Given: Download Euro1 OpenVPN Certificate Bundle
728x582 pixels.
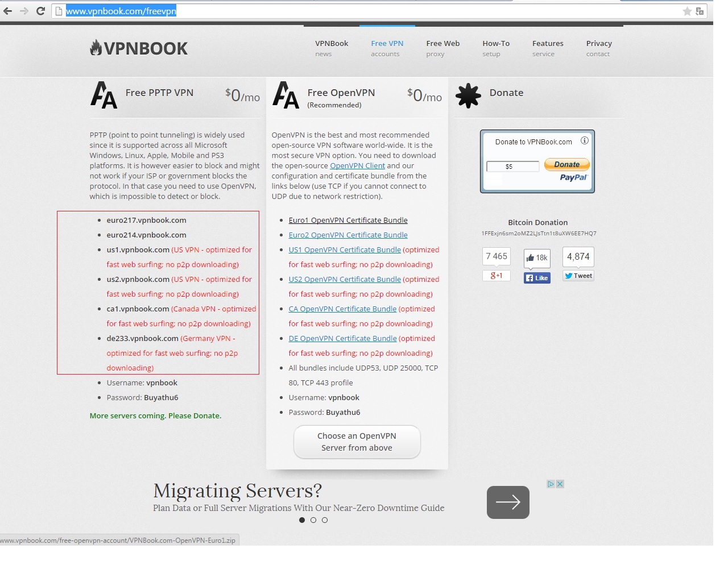Looking at the screenshot, I should tap(348, 221).
